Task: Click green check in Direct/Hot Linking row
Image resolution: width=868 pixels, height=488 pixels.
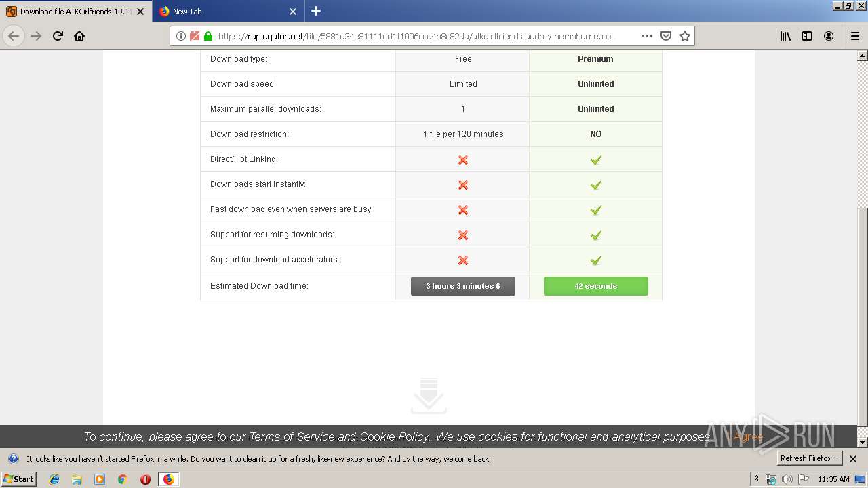Action: (x=596, y=160)
